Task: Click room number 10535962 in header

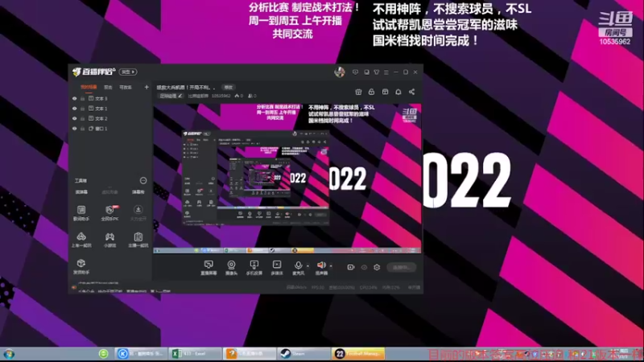Action: point(221,96)
